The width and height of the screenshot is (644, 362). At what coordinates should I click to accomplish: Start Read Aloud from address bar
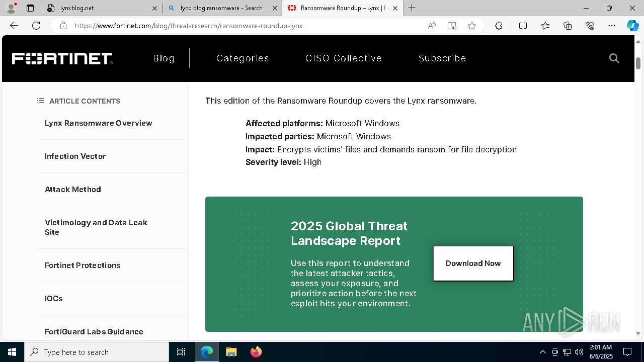click(432, 26)
